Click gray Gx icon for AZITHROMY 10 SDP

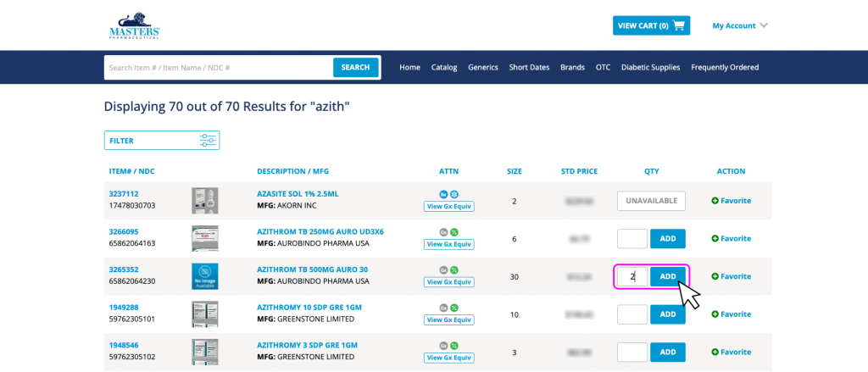point(443,308)
